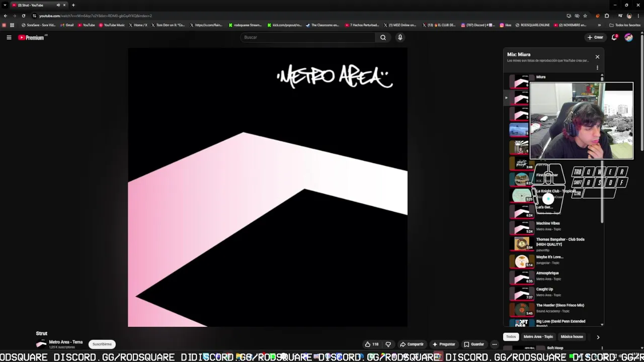644x362 pixels.
Task: Click Maybe It's Love thumbnail
Action: 522,261
